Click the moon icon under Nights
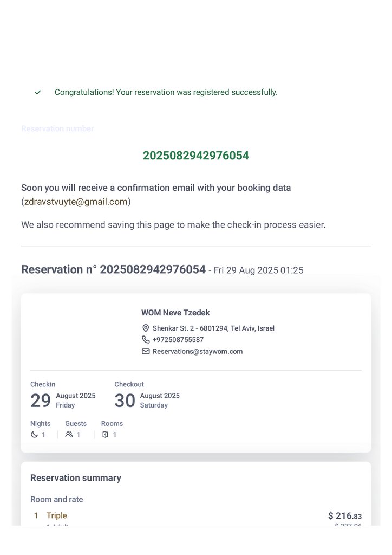The height and width of the screenshot is (555, 392). point(35,435)
